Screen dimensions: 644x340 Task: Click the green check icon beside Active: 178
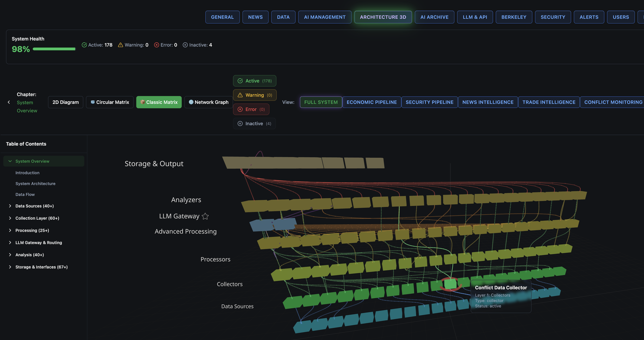[x=84, y=45]
